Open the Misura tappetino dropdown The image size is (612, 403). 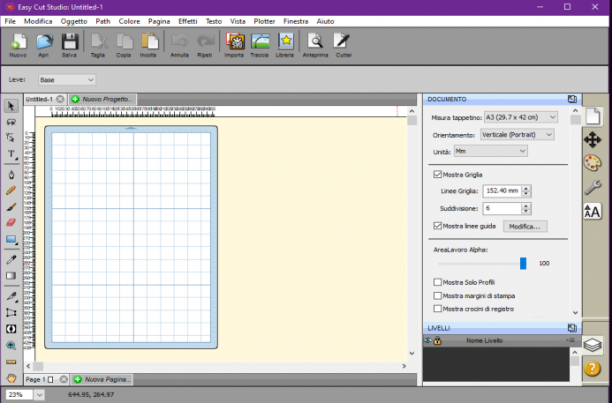tap(521, 117)
